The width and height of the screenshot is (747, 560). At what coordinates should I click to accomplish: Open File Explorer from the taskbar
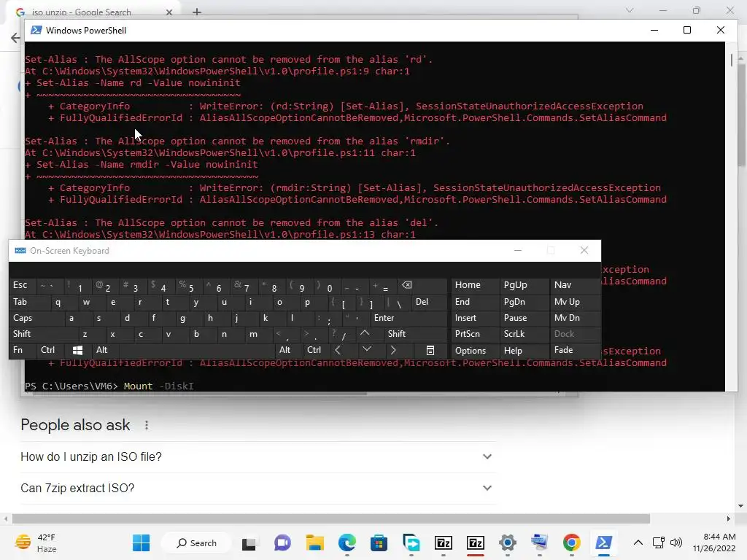(314, 542)
